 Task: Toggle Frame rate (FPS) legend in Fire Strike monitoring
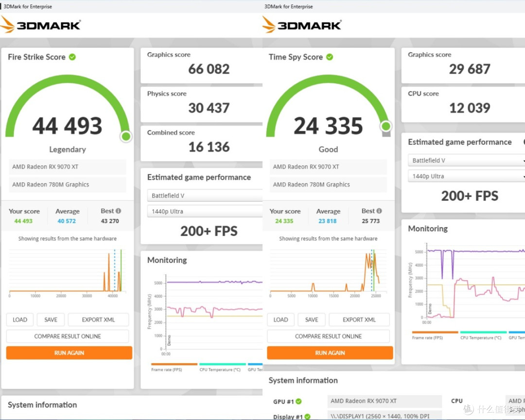tap(174, 367)
